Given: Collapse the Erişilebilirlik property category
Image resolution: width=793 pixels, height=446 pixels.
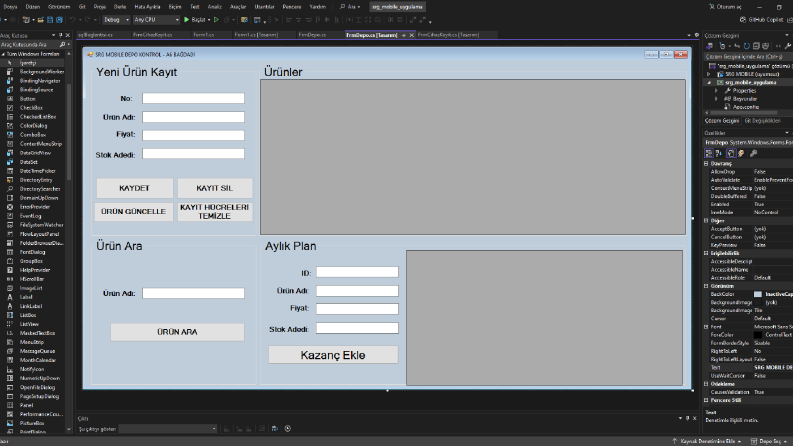Looking at the screenshot, I should coord(707,253).
